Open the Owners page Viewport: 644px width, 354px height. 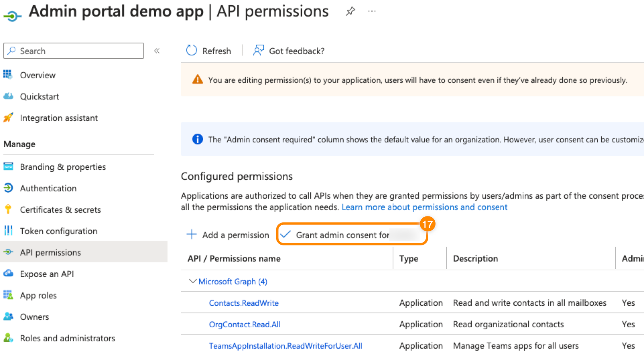35,317
